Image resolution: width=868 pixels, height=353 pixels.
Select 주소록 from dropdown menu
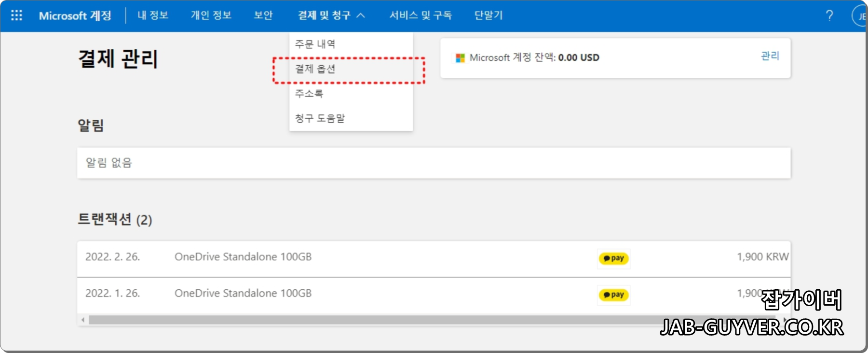coord(351,94)
